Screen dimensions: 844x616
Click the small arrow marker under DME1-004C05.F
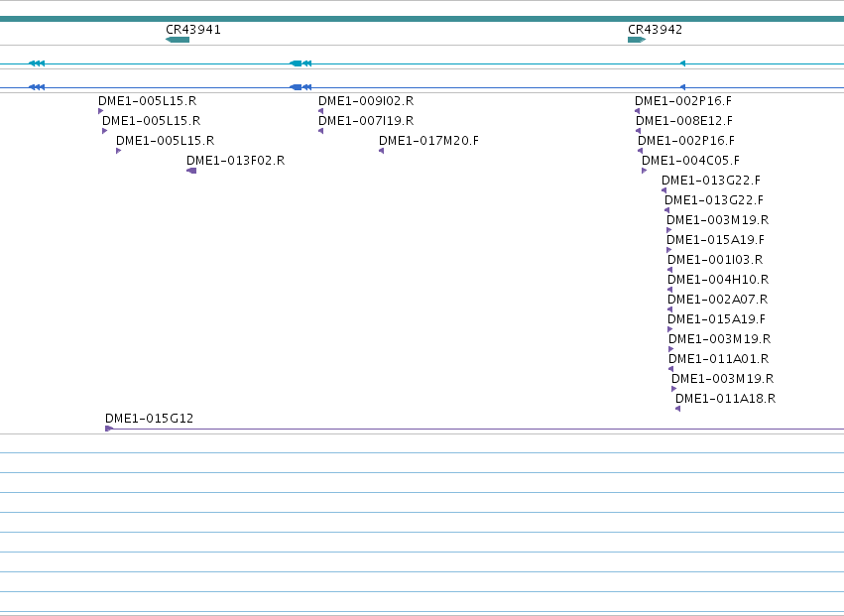point(645,171)
